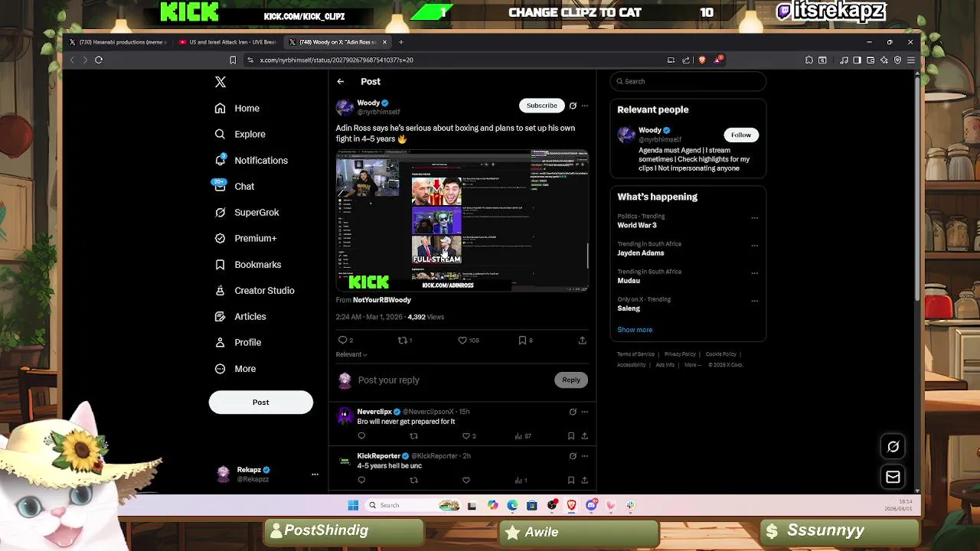Open Home in the left navigation
980x551 pixels.
pos(237,108)
